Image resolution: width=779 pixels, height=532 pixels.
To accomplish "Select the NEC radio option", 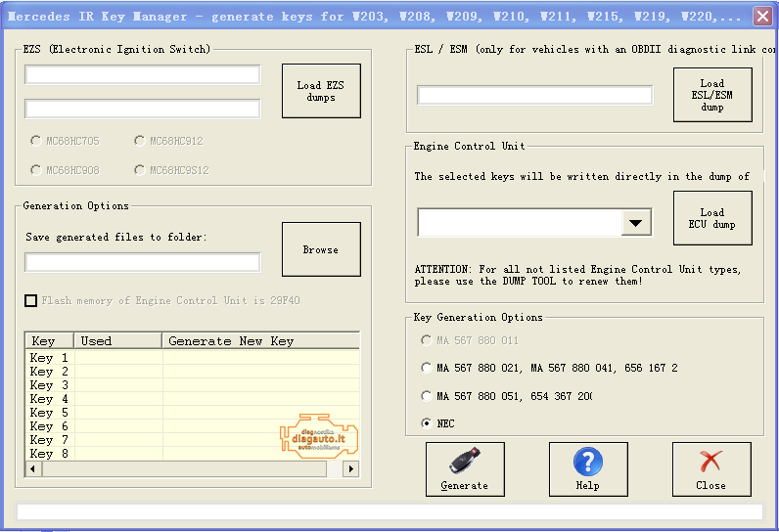I will (x=426, y=423).
